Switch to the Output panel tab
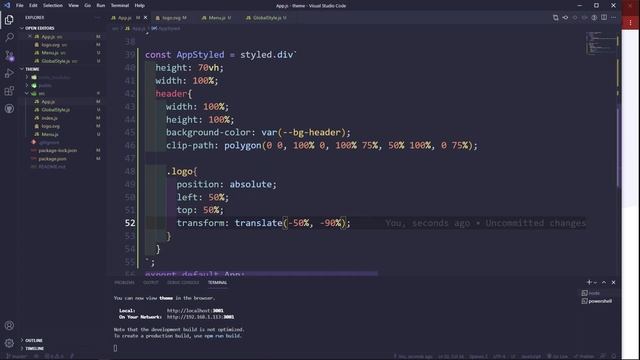The width and height of the screenshot is (640, 360). pyautogui.click(x=151, y=282)
